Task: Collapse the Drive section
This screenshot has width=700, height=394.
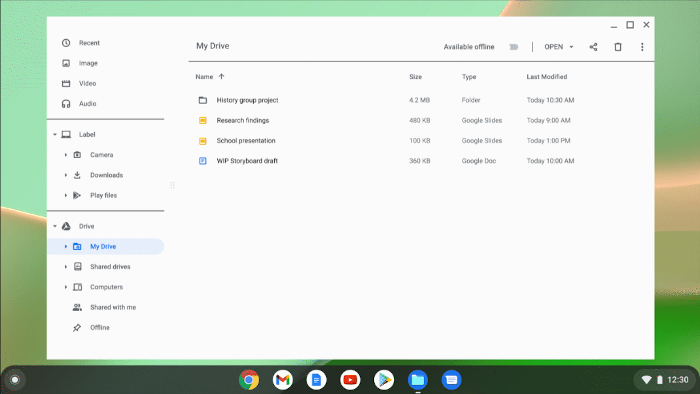Action: pyautogui.click(x=55, y=226)
